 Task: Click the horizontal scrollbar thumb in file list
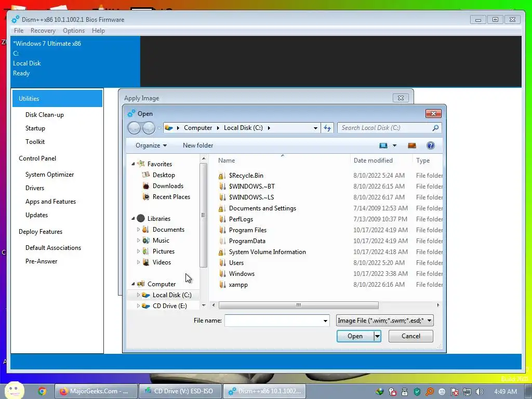(x=299, y=305)
